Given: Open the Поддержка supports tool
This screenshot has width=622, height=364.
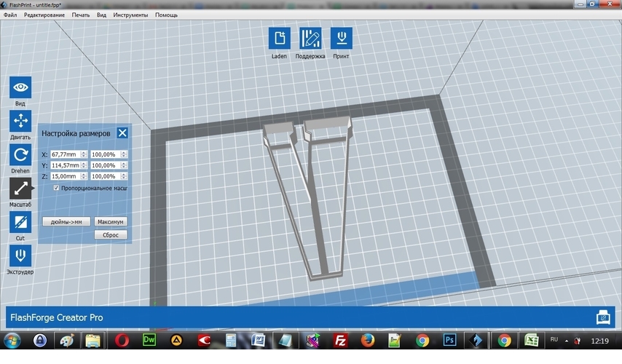Looking at the screenshot, I should [310, 38].
